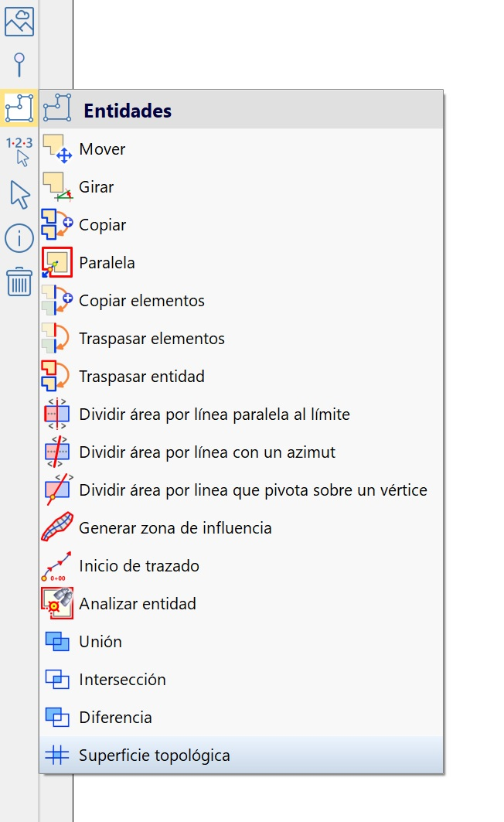Image resolution: width=504 pixels, height=822 pixels.
Task: Choose Dividir área por línea con un azimut
Action: 207,452
